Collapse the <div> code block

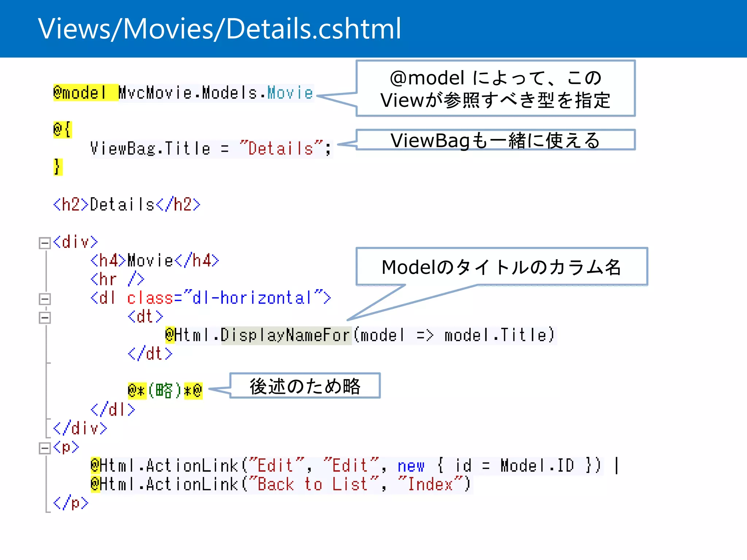[44, 243]
